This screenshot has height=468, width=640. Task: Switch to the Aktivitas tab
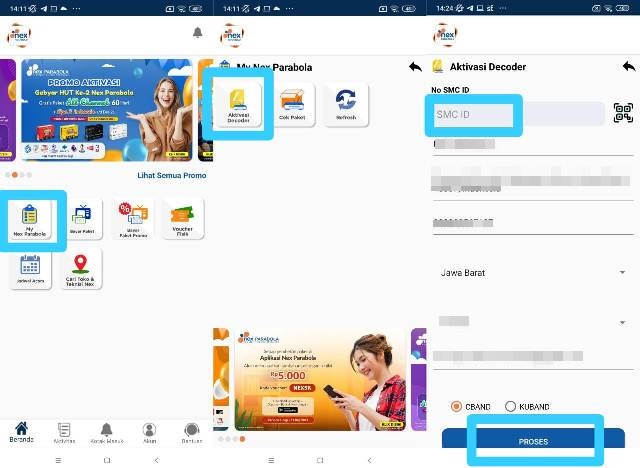[64, 433]
